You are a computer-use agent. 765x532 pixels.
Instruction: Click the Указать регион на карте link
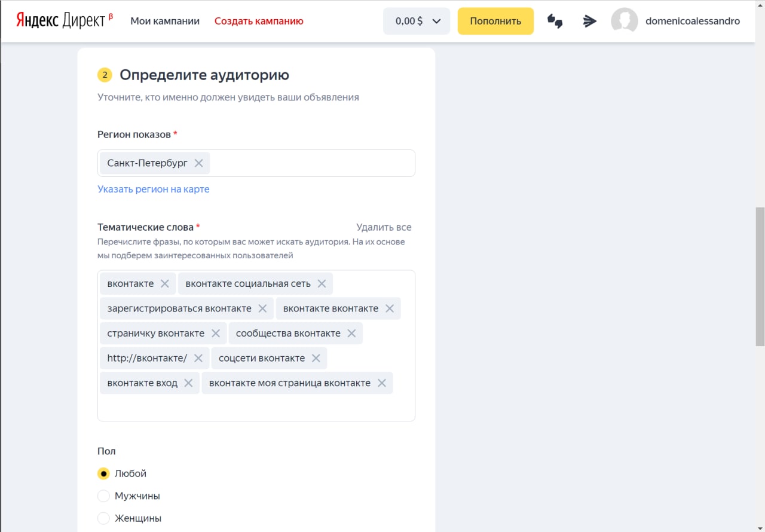point(154,189)
